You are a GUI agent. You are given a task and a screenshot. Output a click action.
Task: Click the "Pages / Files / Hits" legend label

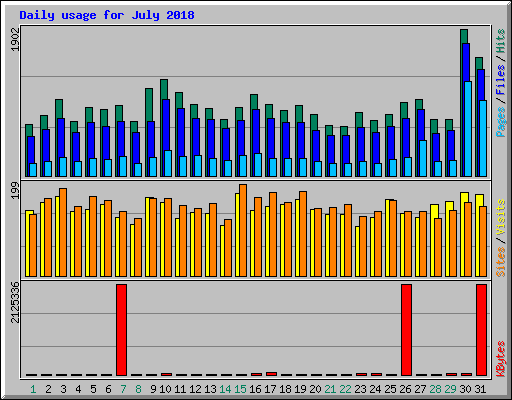coord(501,83)
